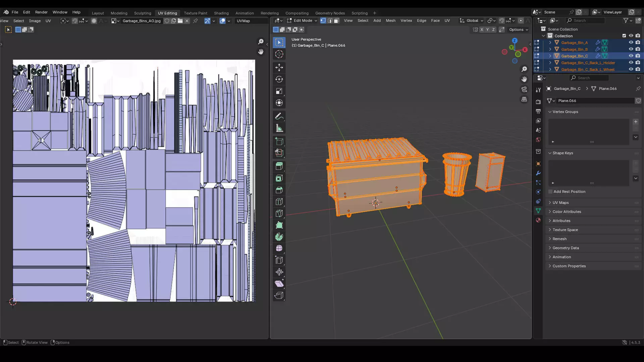Disable Garbage_Bin_C_Back_L_Holder render camera icon
This screenshot has height=362, width=644.
[638, 63]
